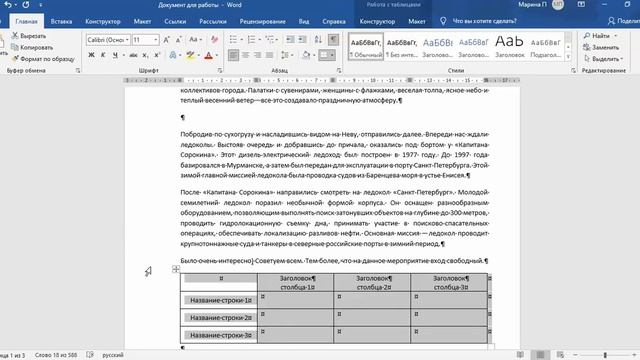This screenshot has width=640, height=360.
Task: Open ribbon display options icon in title bar
Action: point(581,5)
